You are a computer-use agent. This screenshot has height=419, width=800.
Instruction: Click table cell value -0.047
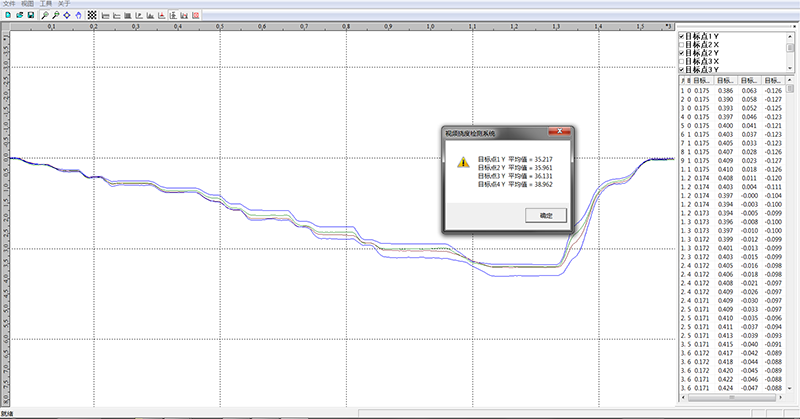pos(749,388)
